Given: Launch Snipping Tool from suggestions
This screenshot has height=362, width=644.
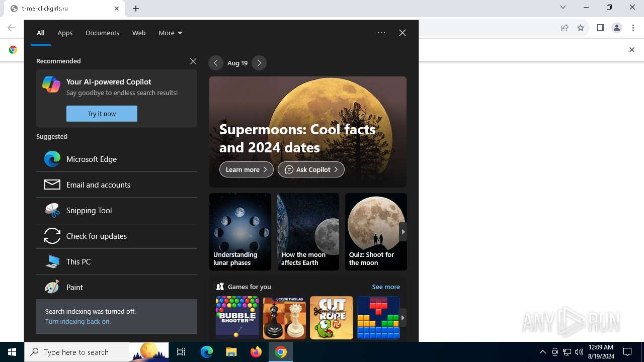Looking at the screenshot, I should (x=117, y=210).
